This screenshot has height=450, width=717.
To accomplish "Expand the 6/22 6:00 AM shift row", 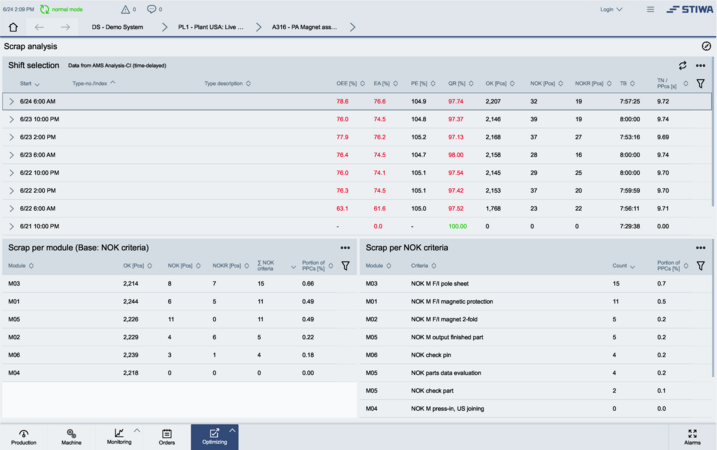I will [x=12, y=209].
